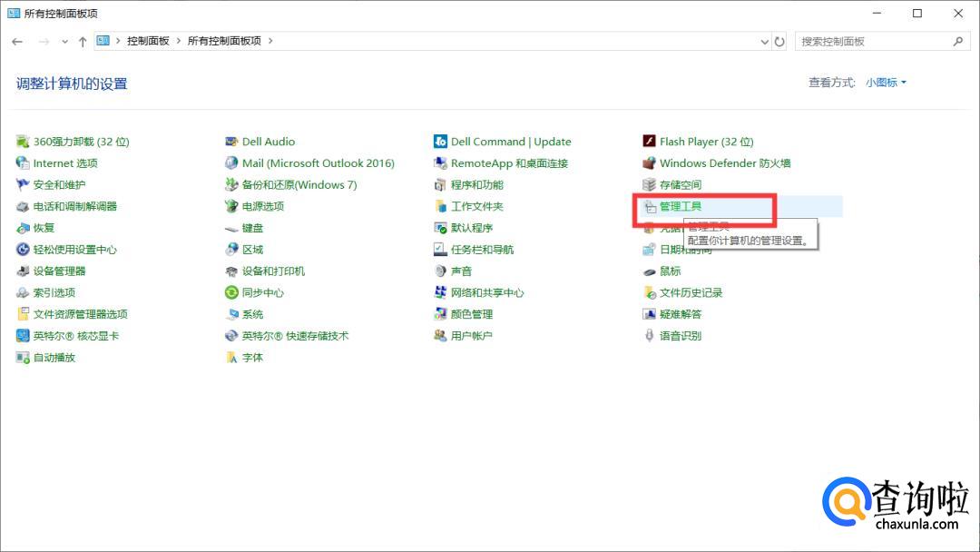Click the 同步中心 green icon
The image size is (980, 552).
[x=231, y=292]
